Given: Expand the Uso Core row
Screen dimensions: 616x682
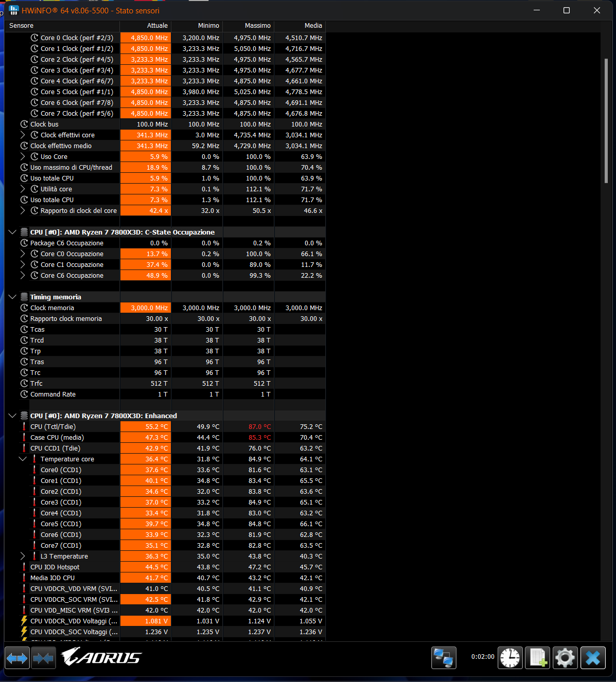Looking at the screenshot, I should click(x=23, y=156).
